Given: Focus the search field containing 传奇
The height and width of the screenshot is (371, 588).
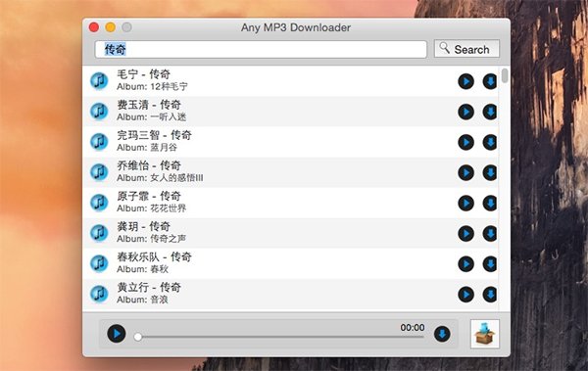Looking at the screenshot, I should 261,49.
